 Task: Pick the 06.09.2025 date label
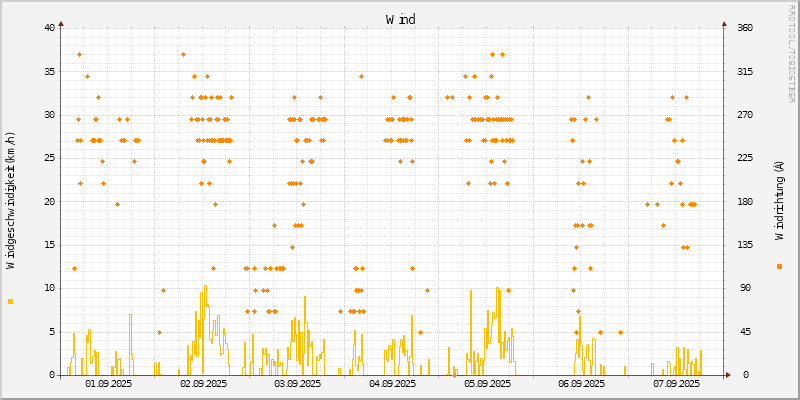coord(581,384)
